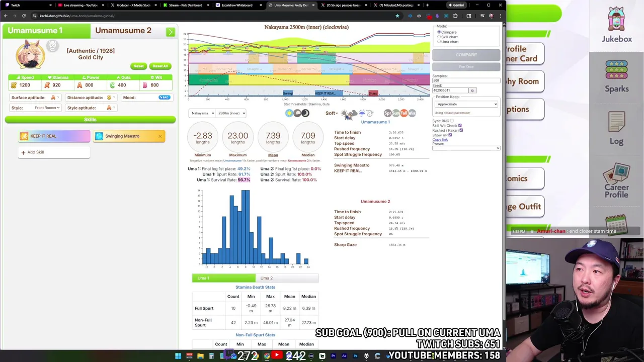Remove Swinging Maestro skill with X
The image size is (644, 362).
point(160,136)
